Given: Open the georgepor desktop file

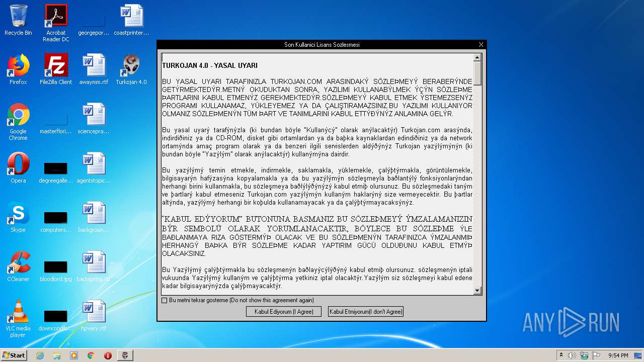Looking at the screenshot, I should (94, 23).
